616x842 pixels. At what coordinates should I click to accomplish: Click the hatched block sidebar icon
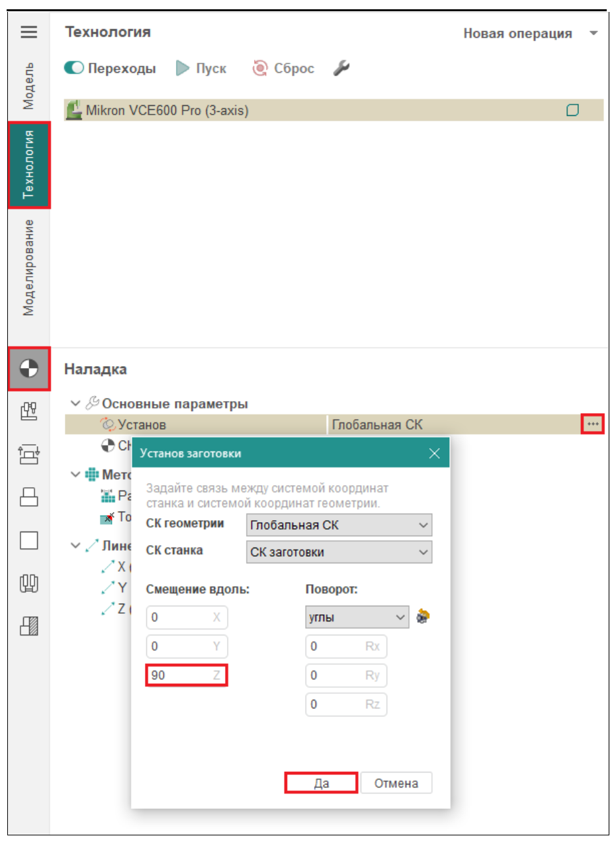29,627
